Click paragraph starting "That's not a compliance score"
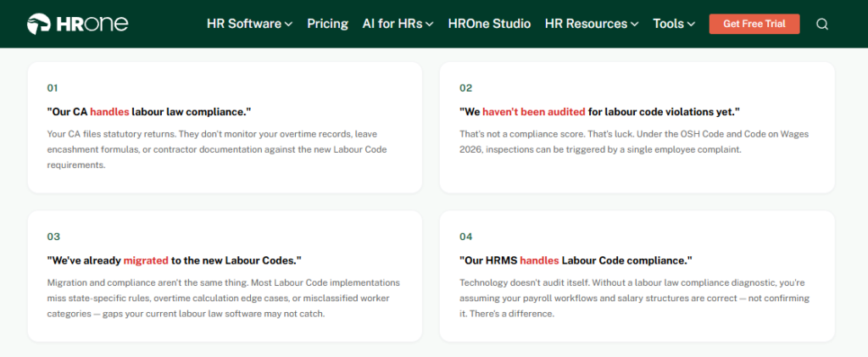This screenshot has width=868, height=357. 635,142
